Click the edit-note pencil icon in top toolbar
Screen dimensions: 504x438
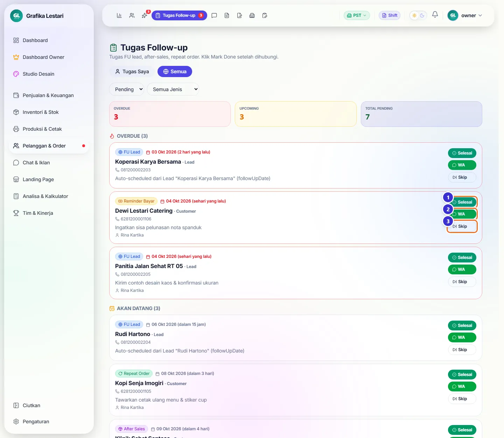point(239,15)
